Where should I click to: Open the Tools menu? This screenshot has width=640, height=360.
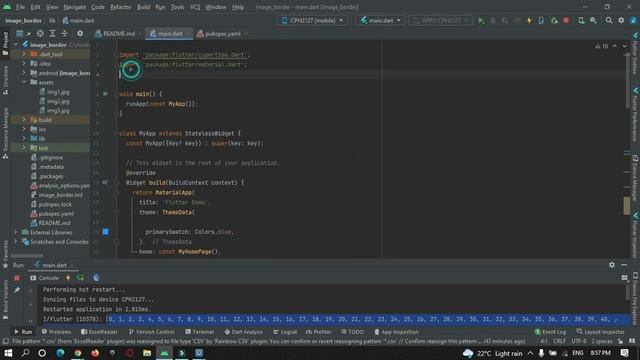[177, 7]
